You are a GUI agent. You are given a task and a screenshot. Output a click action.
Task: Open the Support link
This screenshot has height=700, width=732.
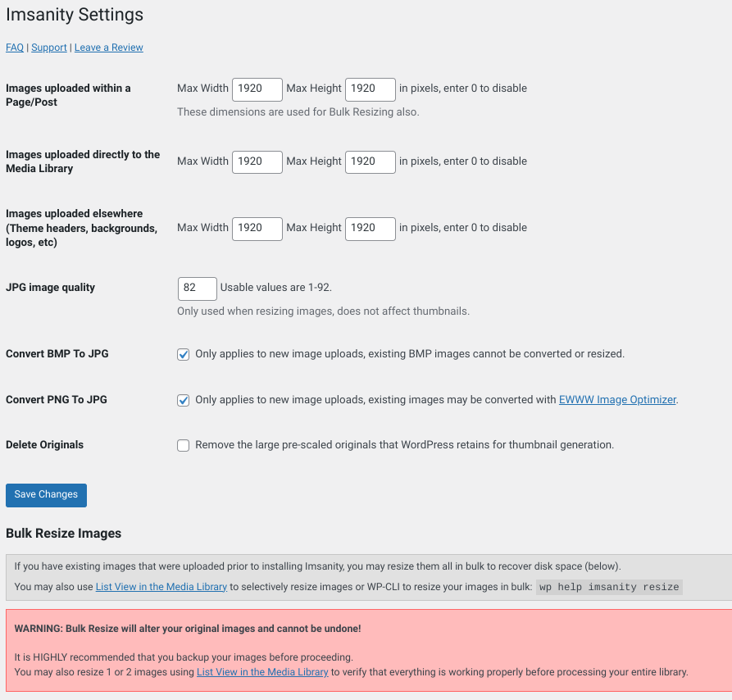[49, 48]
